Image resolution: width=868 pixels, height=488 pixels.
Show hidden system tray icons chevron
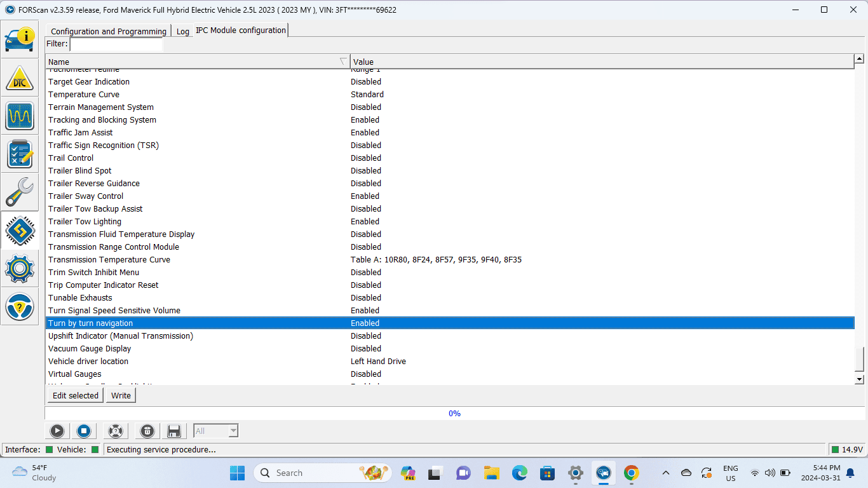(665, 473)
